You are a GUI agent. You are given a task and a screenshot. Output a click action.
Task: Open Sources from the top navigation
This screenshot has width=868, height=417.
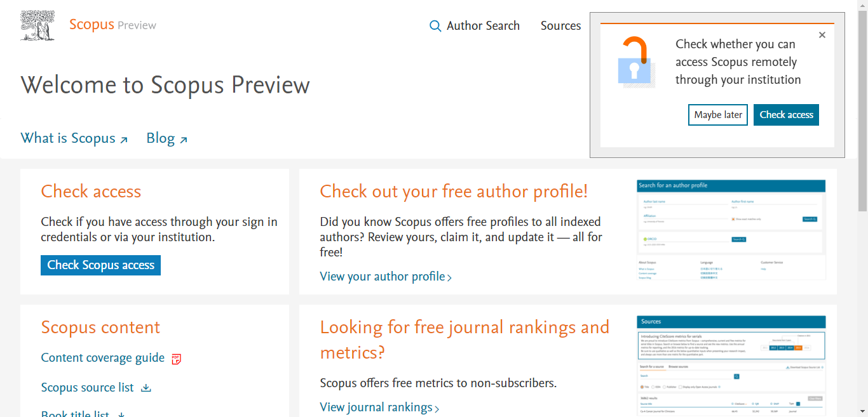point(560,26)
